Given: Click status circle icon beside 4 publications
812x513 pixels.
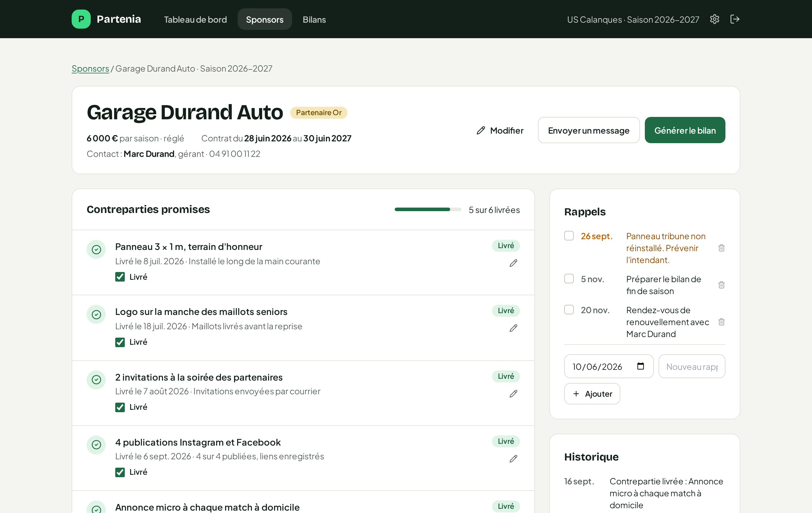Looking at the screenshot, I should (x=96, y=445).
